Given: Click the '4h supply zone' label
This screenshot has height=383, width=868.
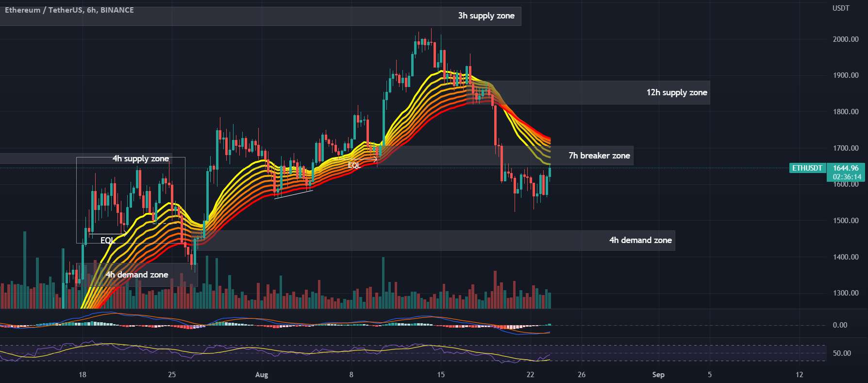Looking at the screenshot, I should click(141, 158).
